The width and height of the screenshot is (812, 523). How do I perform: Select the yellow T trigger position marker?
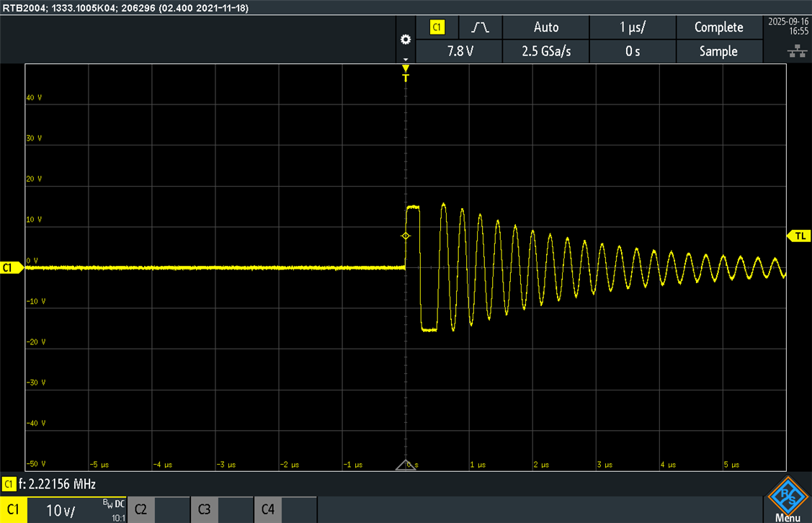(406, 73)
